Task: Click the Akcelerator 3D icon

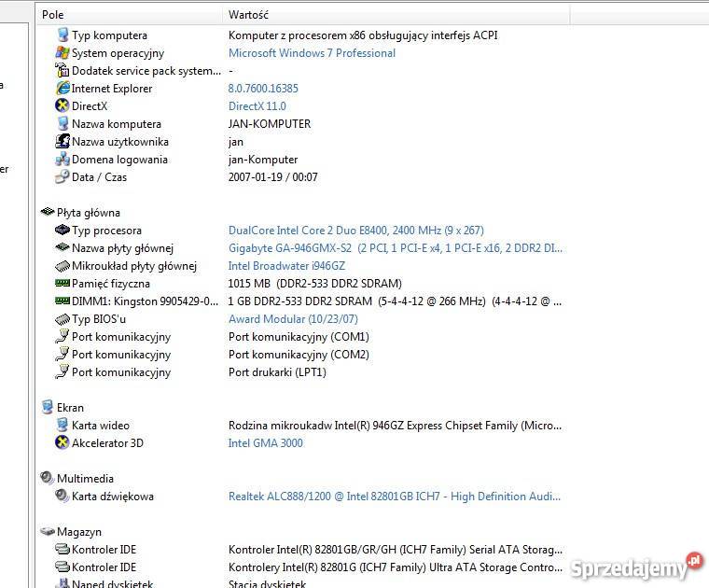Action: pos(63,442)
